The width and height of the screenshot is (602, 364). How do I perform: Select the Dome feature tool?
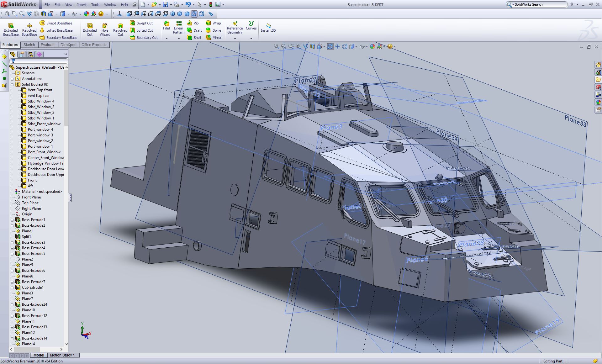click(214, 30)
